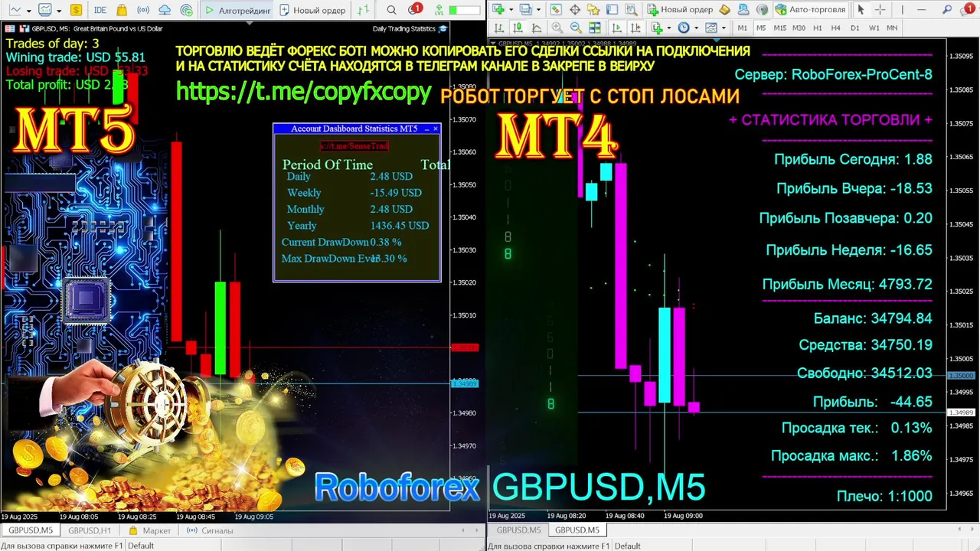The height and width of the screenshot is (551, 980).
Task: Open the Data Window crosshair-circle icon in MT4
Action: pos(575,9)
